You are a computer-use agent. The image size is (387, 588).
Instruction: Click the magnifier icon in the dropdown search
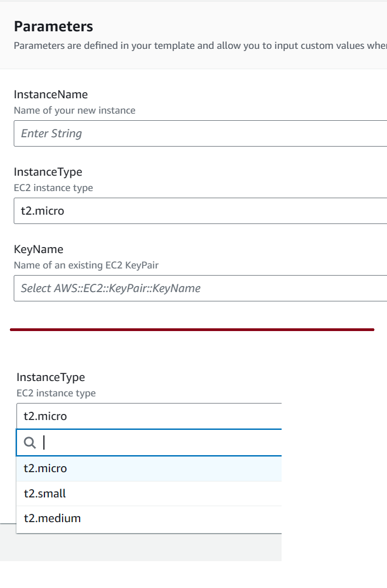pos(30,443)
